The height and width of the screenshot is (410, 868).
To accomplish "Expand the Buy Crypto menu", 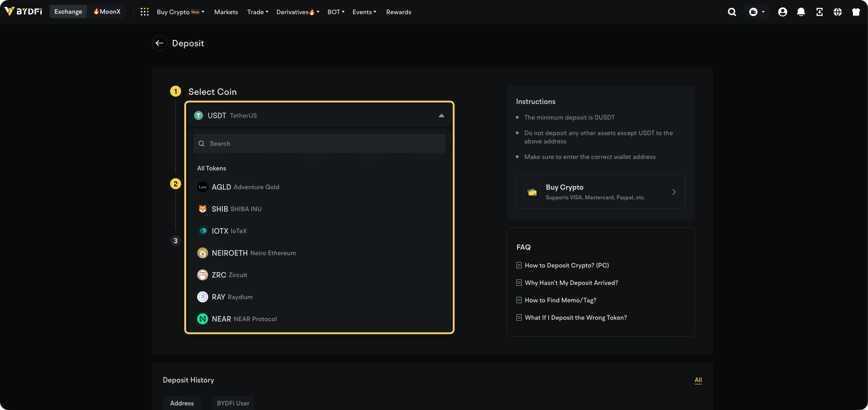I will [x=180, y=12].
